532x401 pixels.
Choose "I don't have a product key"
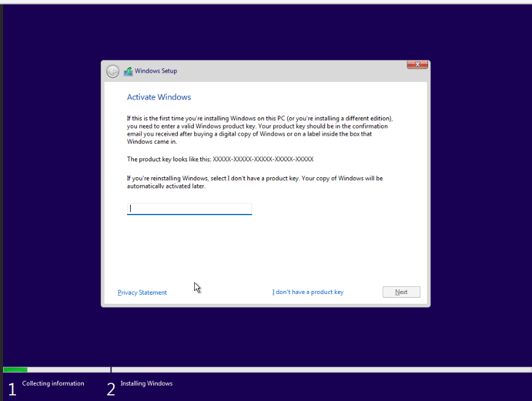coord(308,292)
